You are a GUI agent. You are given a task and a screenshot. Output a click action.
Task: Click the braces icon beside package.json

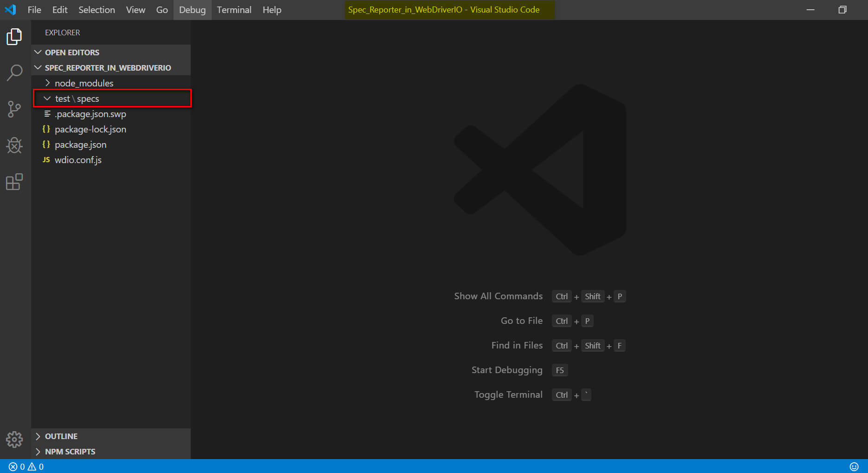46,145
